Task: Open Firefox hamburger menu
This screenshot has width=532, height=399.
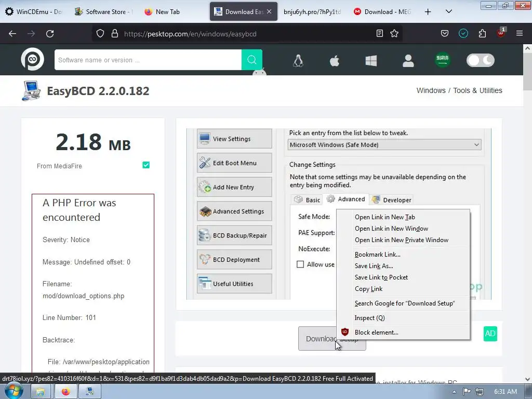Action: point(520,33)
